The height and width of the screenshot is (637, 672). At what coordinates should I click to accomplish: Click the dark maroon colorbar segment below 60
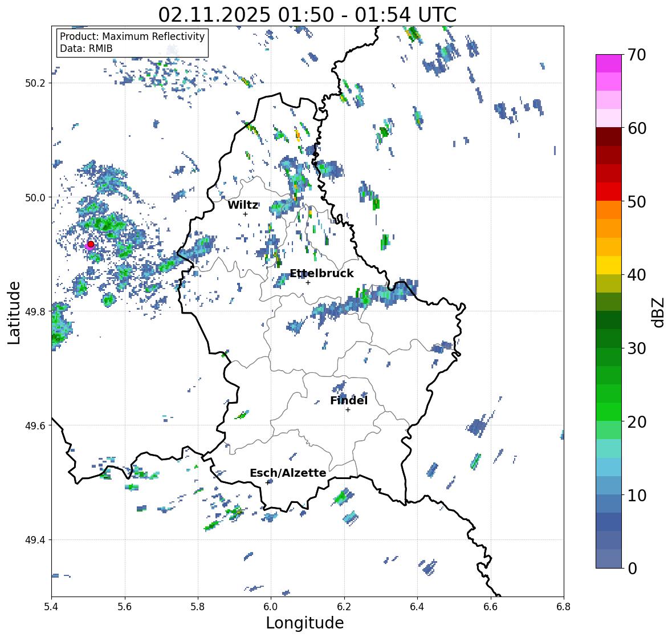[609, 137]
